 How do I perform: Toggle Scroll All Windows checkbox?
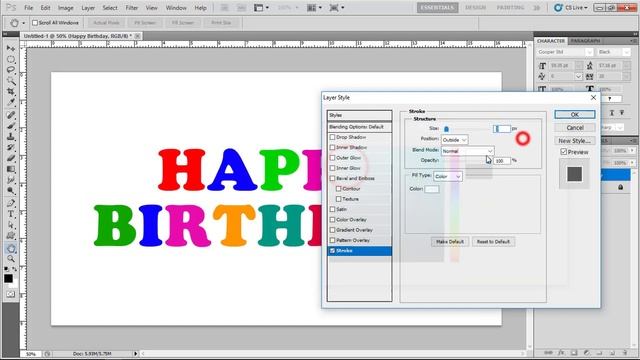(35, 23)
